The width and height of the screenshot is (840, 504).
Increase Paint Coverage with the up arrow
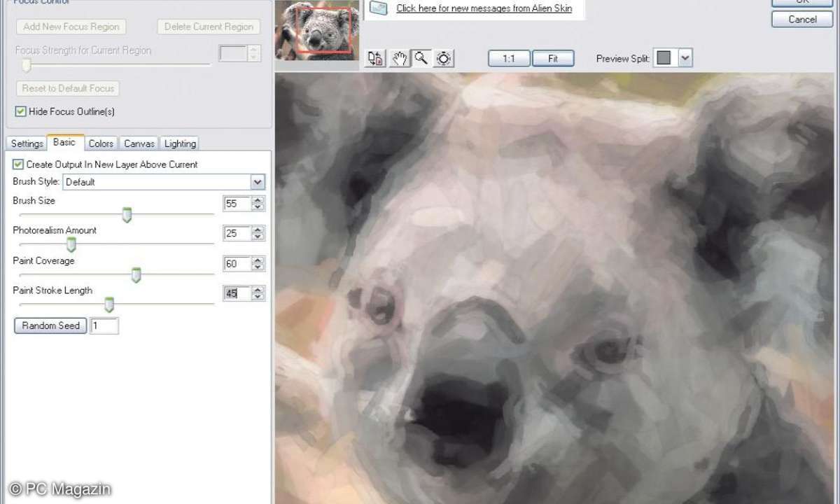pos(258,260)
